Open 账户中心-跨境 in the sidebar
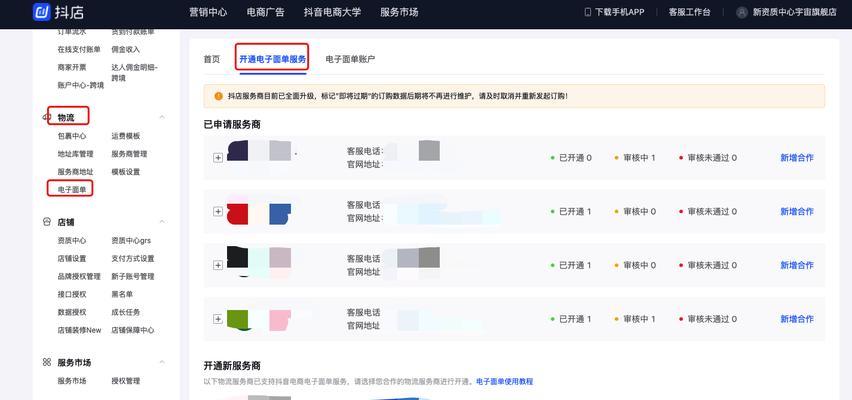852x400 pixels. coord(80,85)
